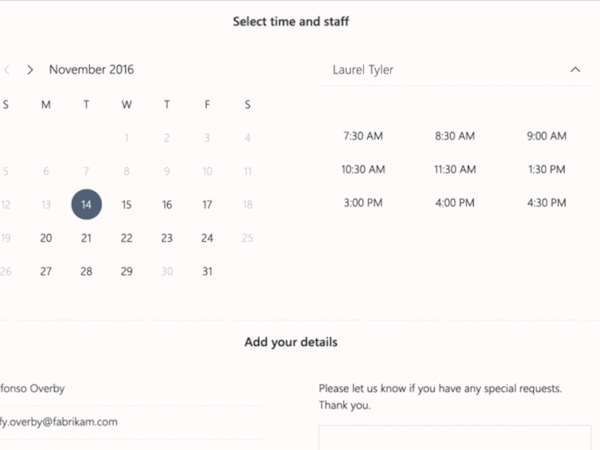This screenshot has width=600, height=450.
Task: Select the 7:30 AM time slot
Action: [x=362, y=136]
